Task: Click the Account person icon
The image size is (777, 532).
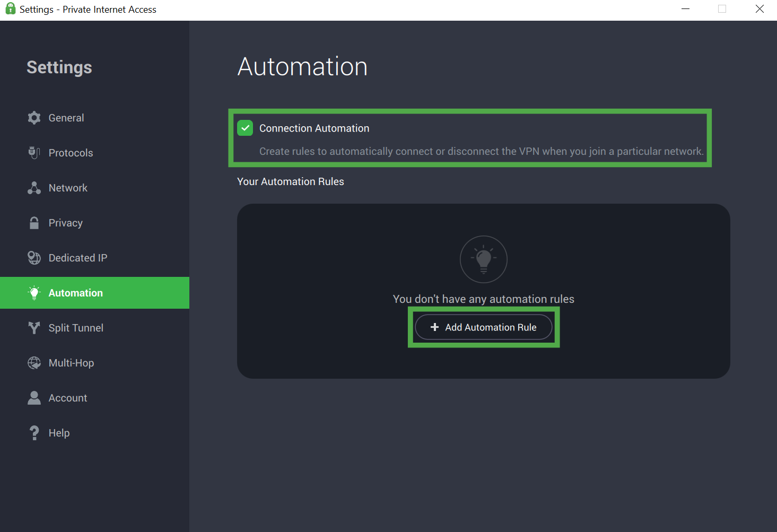Action: pyautogui.click(x=34, y=398)
